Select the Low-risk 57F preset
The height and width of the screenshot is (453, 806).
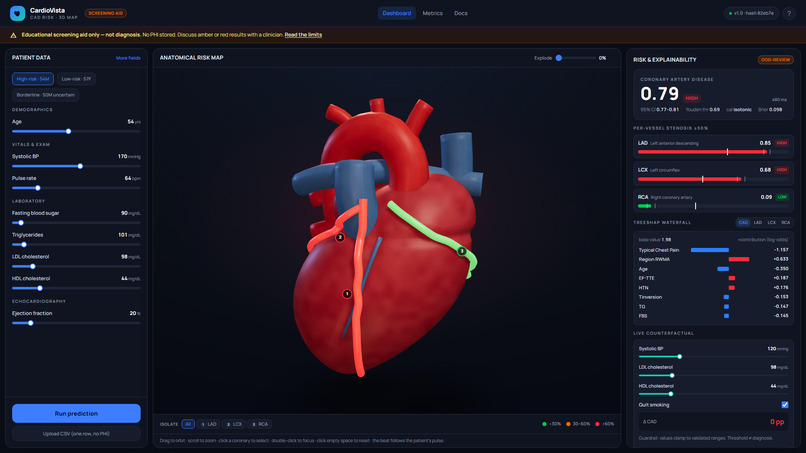click(76, 79)
